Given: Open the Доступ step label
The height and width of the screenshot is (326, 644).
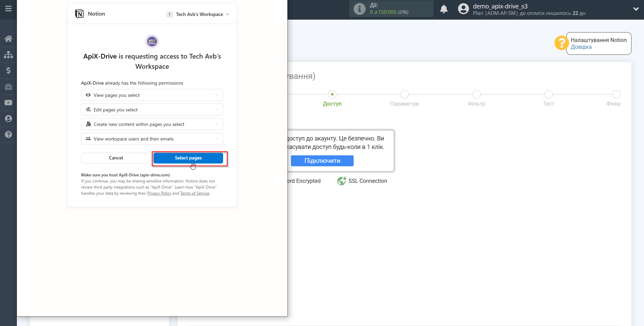Looking at the screenshot, I should coord(332,104).
